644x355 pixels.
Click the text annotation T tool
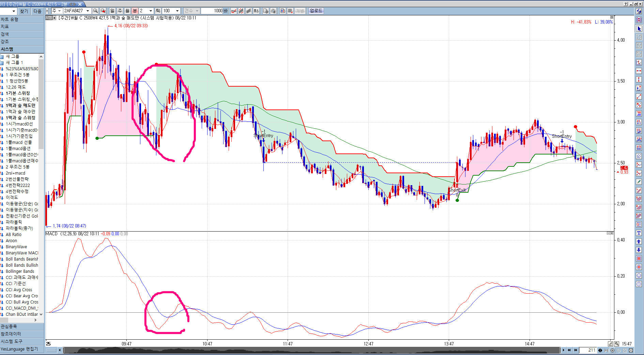tap(639, 233)
